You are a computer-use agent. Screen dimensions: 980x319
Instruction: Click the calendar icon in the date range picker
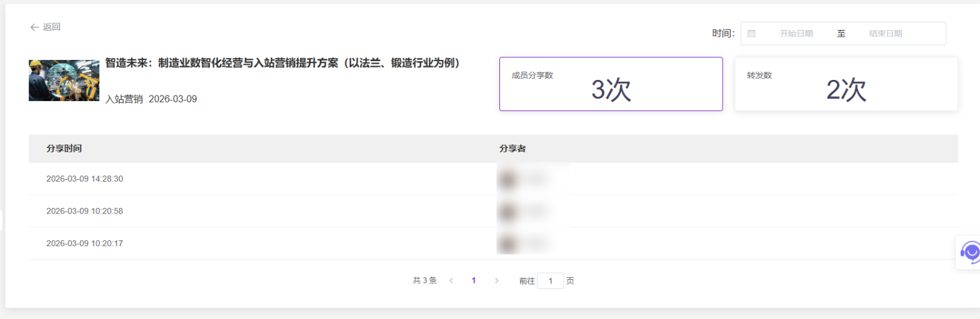[x=751, y=34]
